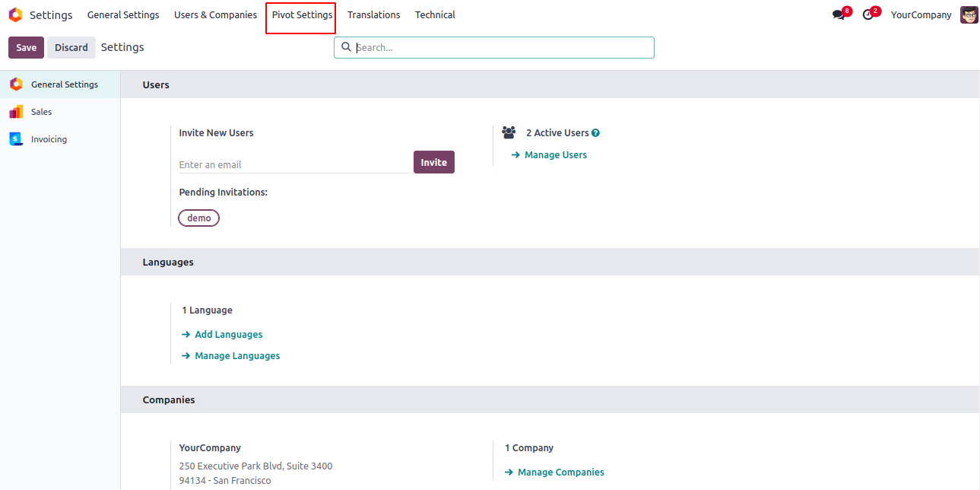980x490 pixels.
Task: Click the user avatar picture
Action: [969, 15]
